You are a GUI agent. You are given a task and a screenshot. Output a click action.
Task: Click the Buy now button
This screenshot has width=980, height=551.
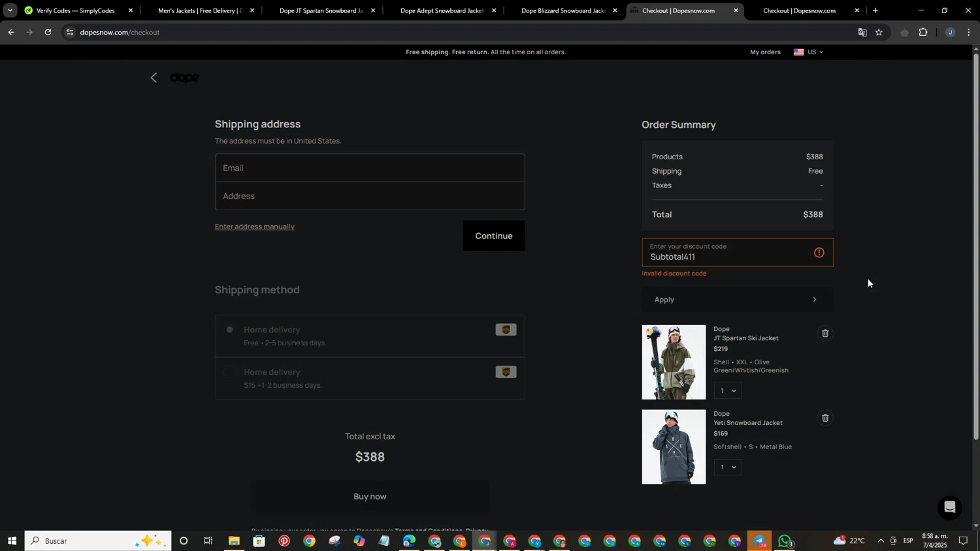point(370,497)
